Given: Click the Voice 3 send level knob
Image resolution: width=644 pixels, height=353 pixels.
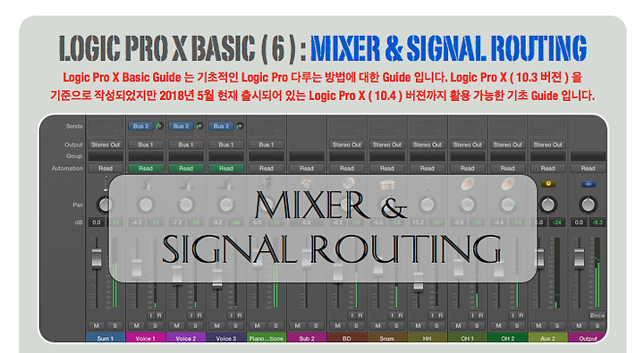Looking at the screenshot, I should (240, 126).
